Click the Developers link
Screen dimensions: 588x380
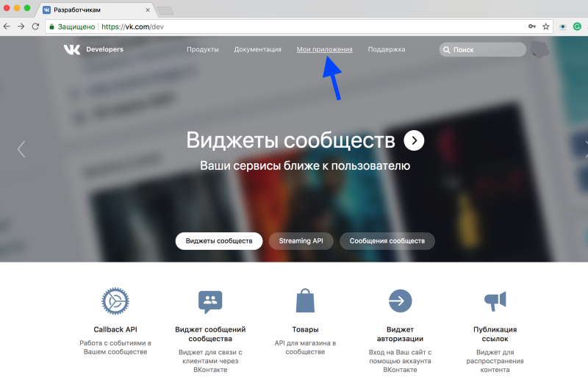coord(104,49)
